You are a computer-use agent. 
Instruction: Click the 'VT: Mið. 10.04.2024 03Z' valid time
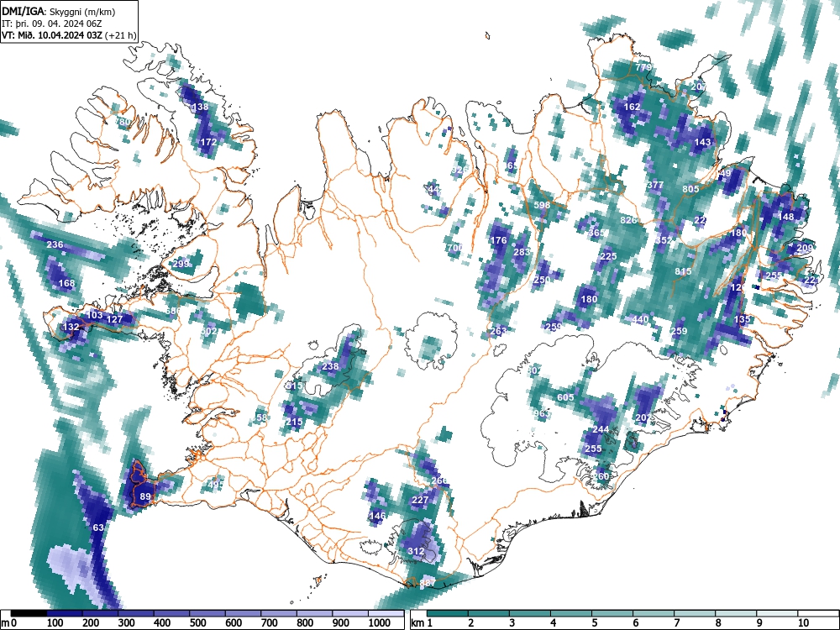52,35
